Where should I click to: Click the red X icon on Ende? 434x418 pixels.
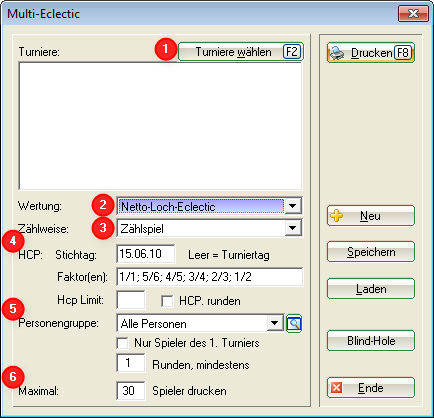pos(336,388)
